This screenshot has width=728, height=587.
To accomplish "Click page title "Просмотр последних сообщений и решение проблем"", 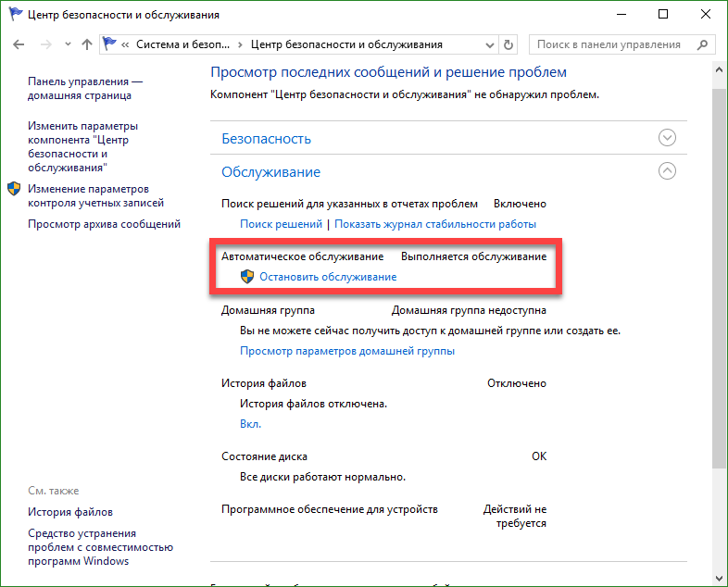I will tap(389, 72).
